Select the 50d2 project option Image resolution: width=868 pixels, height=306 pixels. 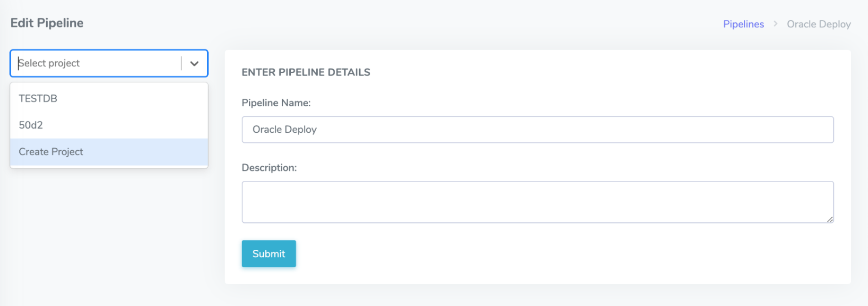31,125
